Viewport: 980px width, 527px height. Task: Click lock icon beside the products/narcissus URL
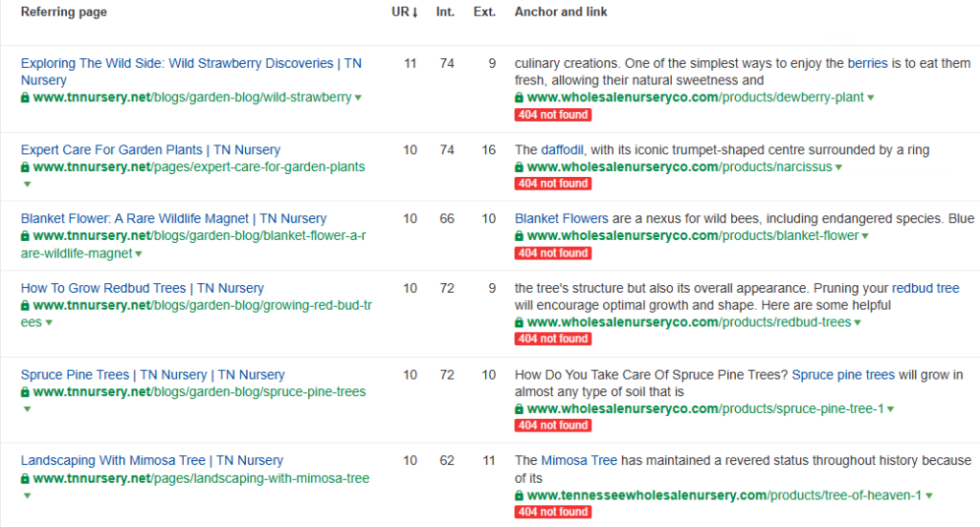click(520, 166)
